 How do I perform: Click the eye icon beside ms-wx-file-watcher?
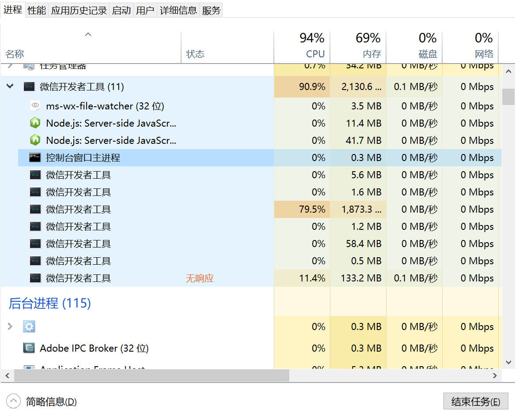click(x=35, y=105)
